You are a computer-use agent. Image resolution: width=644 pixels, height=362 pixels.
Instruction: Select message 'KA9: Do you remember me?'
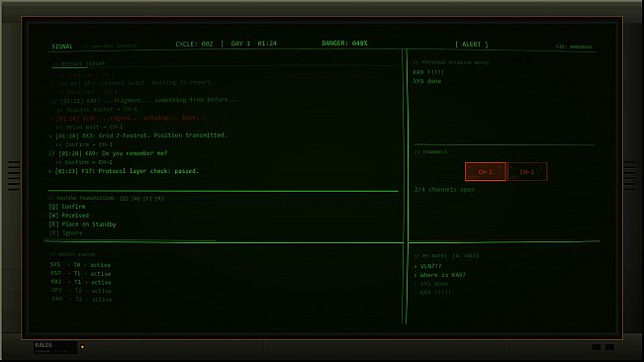point(108,153)
